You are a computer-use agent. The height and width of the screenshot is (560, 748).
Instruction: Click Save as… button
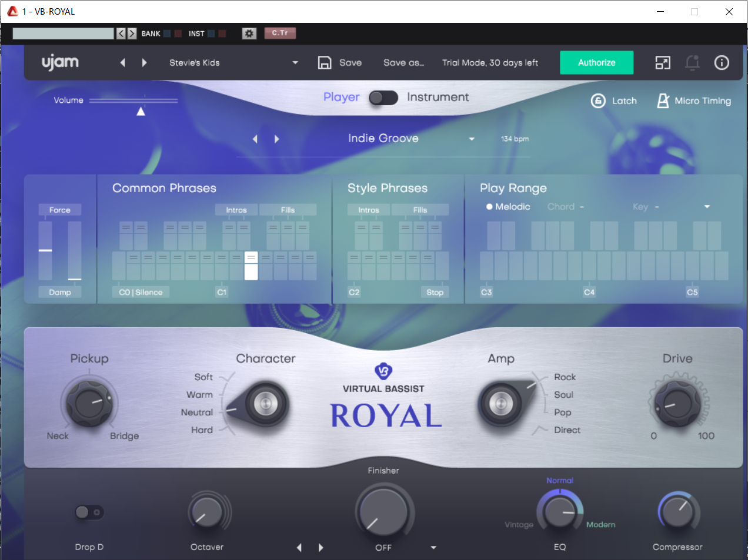[x=403, y=62]
